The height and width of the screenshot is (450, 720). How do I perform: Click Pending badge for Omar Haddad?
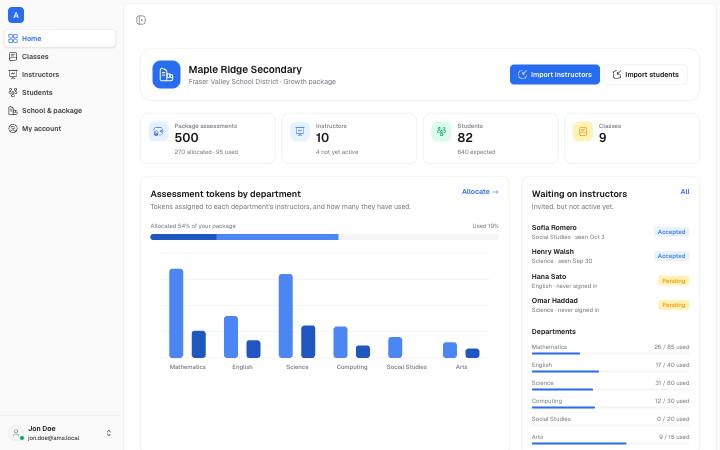[x=674, y=305]
